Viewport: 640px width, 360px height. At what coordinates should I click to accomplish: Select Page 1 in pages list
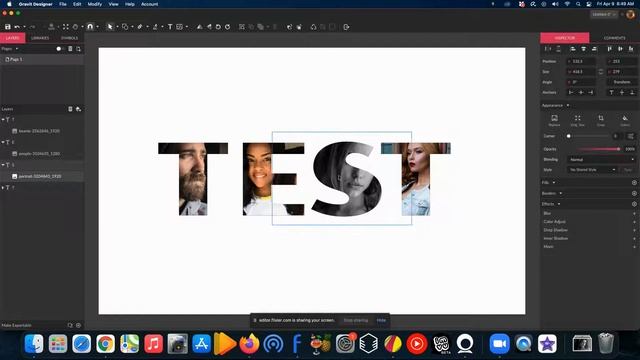[42, 59]
